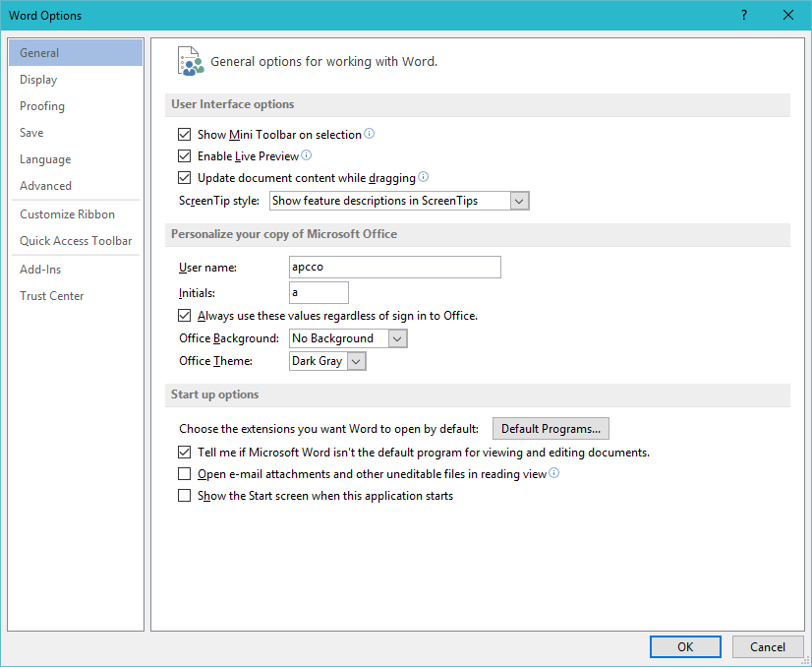The height and width of the screenshot is (667, 812).
Task: Check Open e-mail attachments in reading view
Action: coord(184,474)
